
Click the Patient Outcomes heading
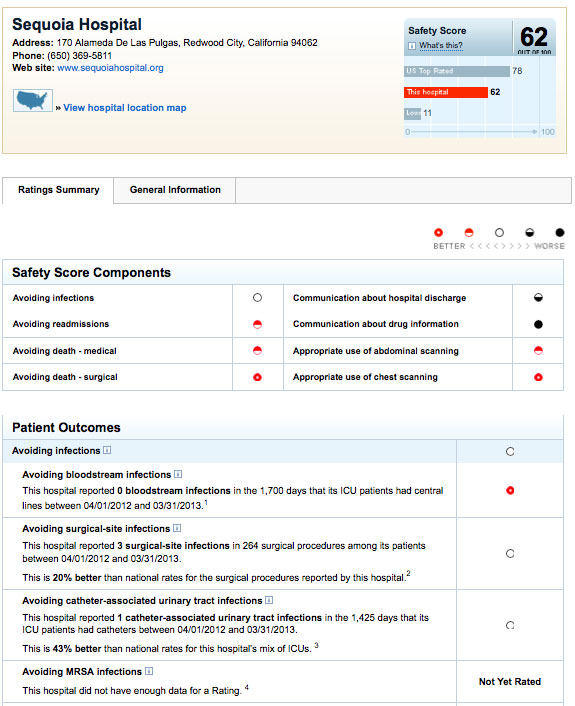(66, 427)
